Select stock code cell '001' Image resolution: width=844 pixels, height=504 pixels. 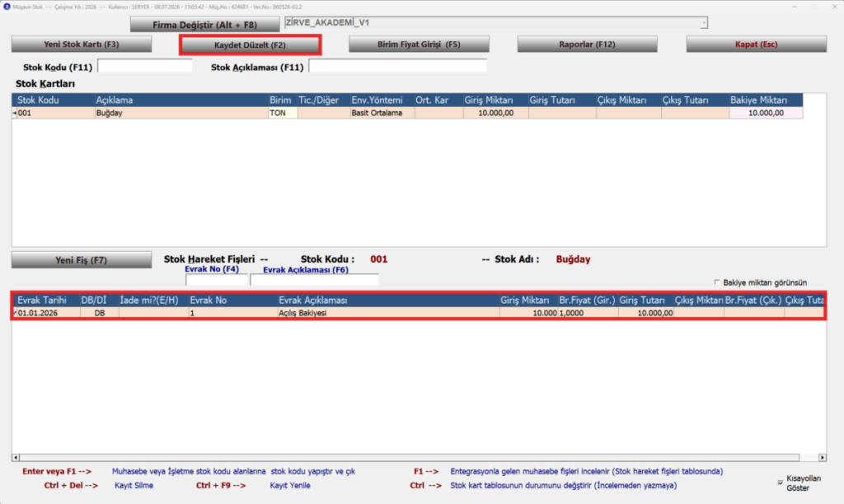[x=55, y=113]
